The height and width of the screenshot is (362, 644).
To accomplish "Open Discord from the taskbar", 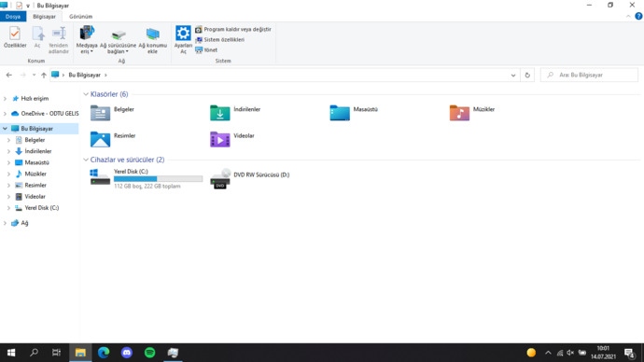I will (x=127, y=353).
